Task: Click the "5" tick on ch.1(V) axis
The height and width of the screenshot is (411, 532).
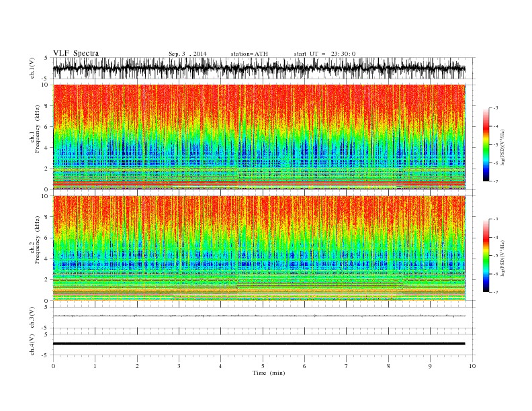Action: tap(46, 58)
